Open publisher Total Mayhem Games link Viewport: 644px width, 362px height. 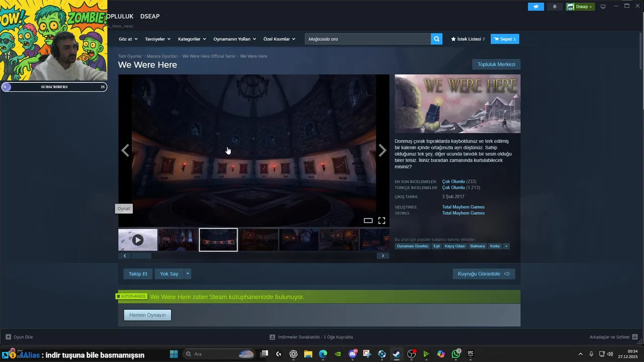pyautogui.click(x=463, y=213)
